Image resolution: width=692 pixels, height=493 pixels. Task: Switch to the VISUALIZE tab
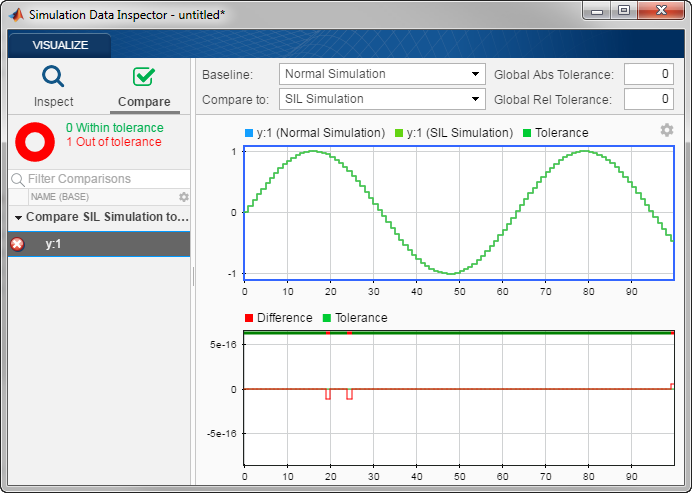[60, 45]
